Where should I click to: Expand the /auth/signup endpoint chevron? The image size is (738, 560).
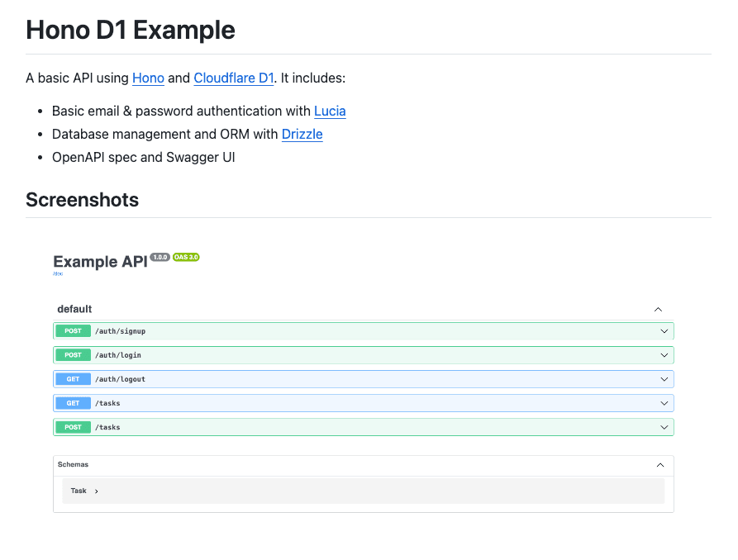pos(664,331)
